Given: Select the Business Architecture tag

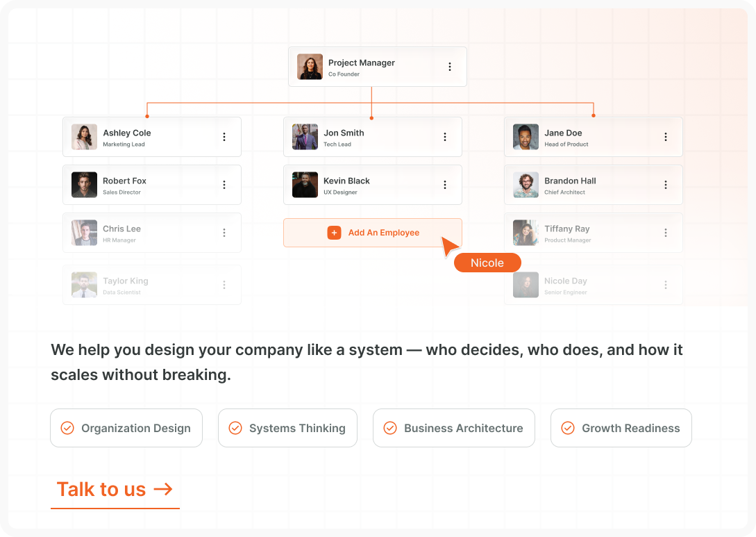Looking at the screenshot, I should [x=454, y=428].
